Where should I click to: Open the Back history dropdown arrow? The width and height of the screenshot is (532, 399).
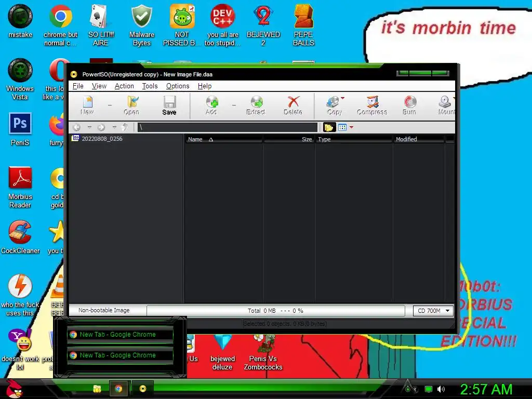point(89,127)
